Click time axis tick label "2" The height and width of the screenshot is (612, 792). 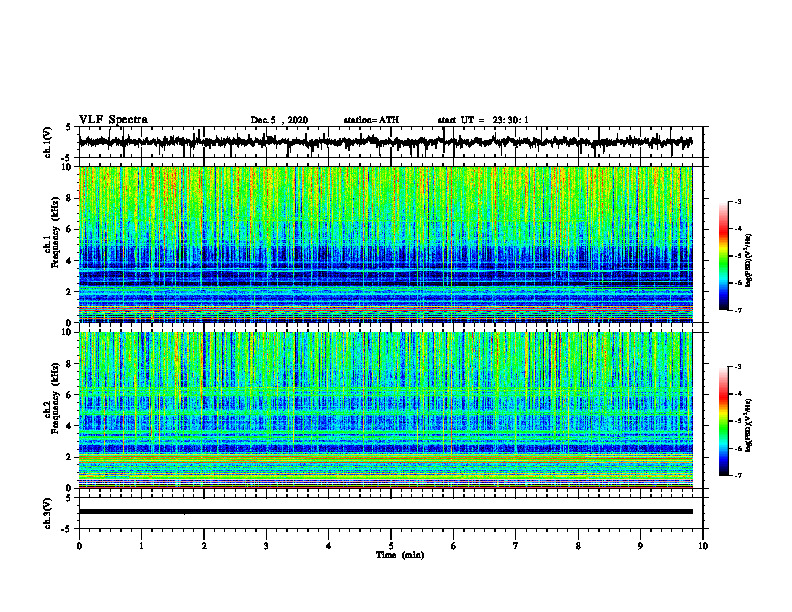204,546
